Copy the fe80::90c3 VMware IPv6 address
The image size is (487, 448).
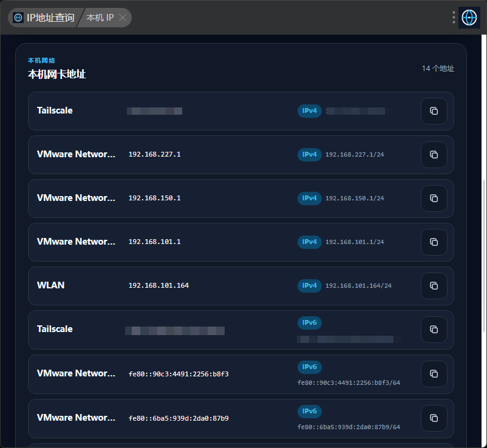click(x=434, y=374)
